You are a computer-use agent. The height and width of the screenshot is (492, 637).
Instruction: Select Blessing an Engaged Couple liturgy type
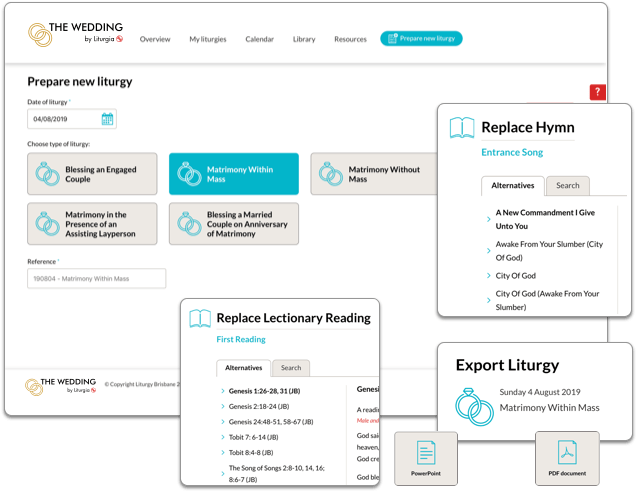click(92, 174)
